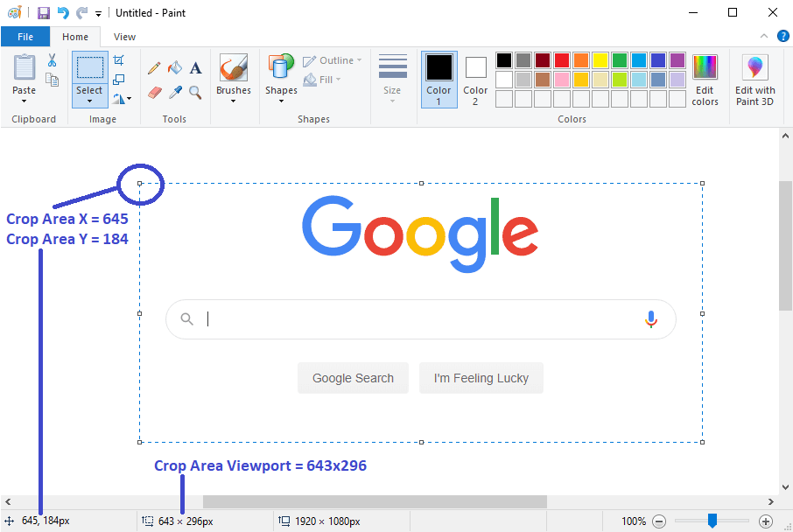Click the Google logo in canvas
This screenshot has width=793, height=532.
[420, 233]
